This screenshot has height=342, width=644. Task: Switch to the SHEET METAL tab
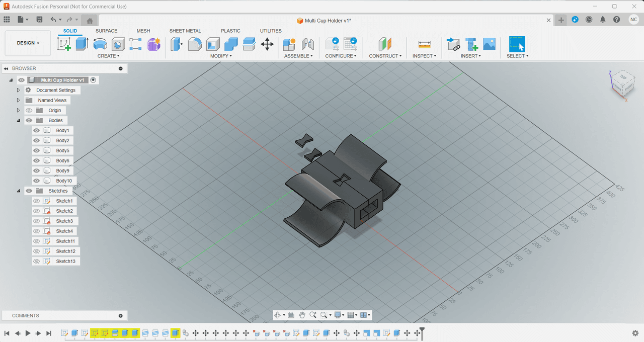pos(185,31)
